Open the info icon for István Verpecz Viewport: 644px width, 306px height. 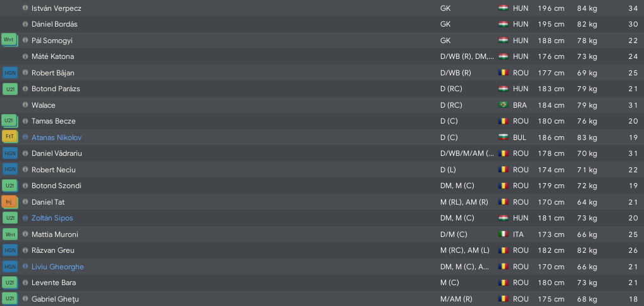(x=25, y=8)
